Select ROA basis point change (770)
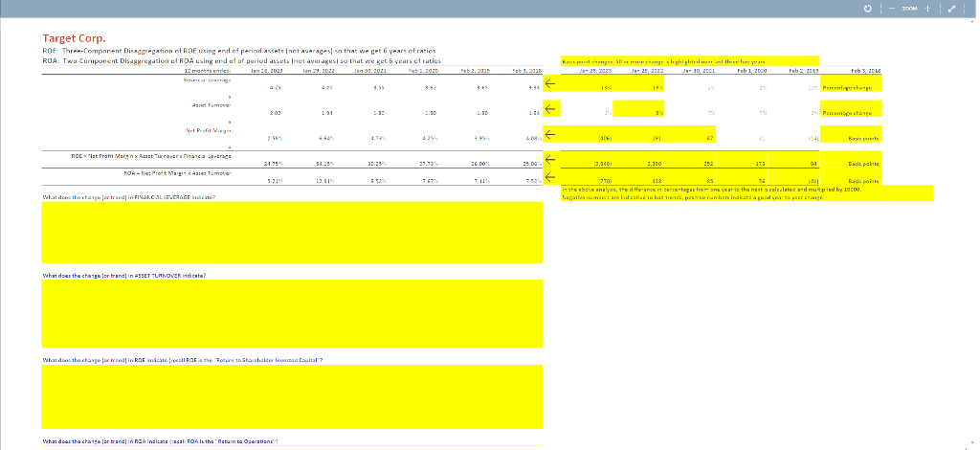The image size is (980, 450). click(605, 181)
